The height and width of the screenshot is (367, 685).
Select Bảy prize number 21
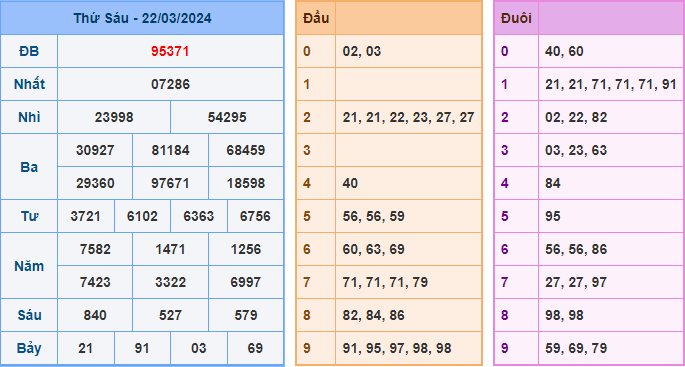(x=86, y=348)
